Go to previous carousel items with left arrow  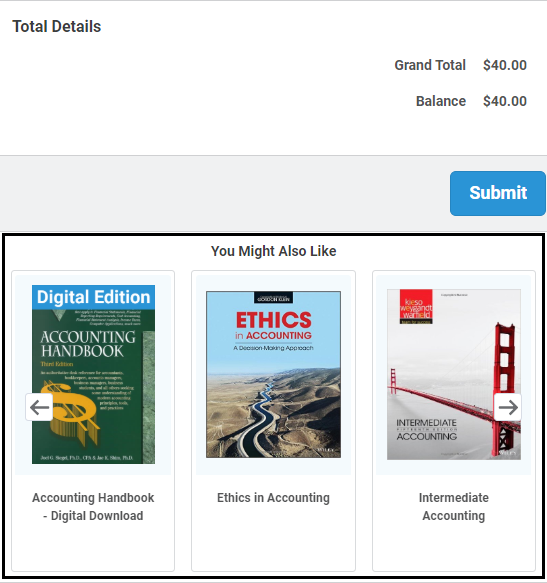pos(39,407)
